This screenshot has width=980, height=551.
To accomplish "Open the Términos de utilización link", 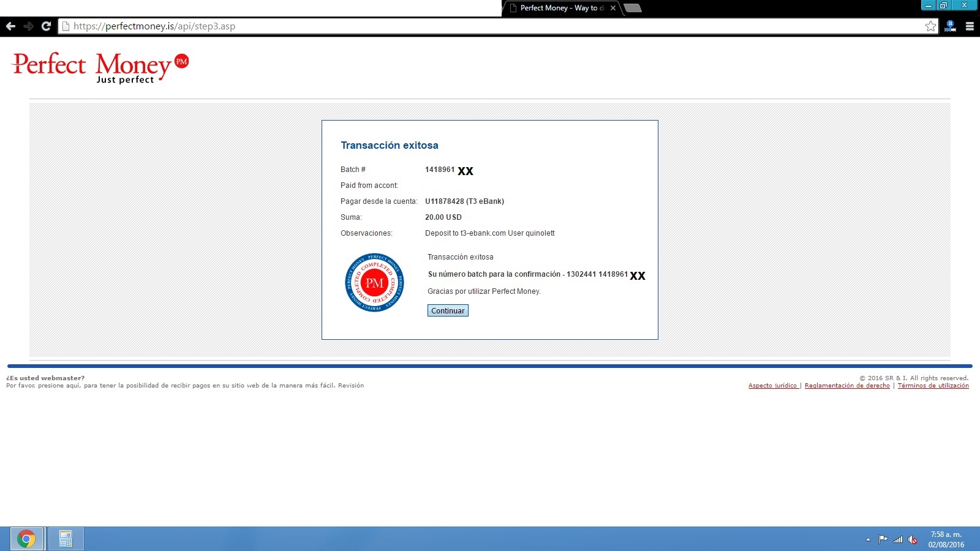I will [933, 386].
